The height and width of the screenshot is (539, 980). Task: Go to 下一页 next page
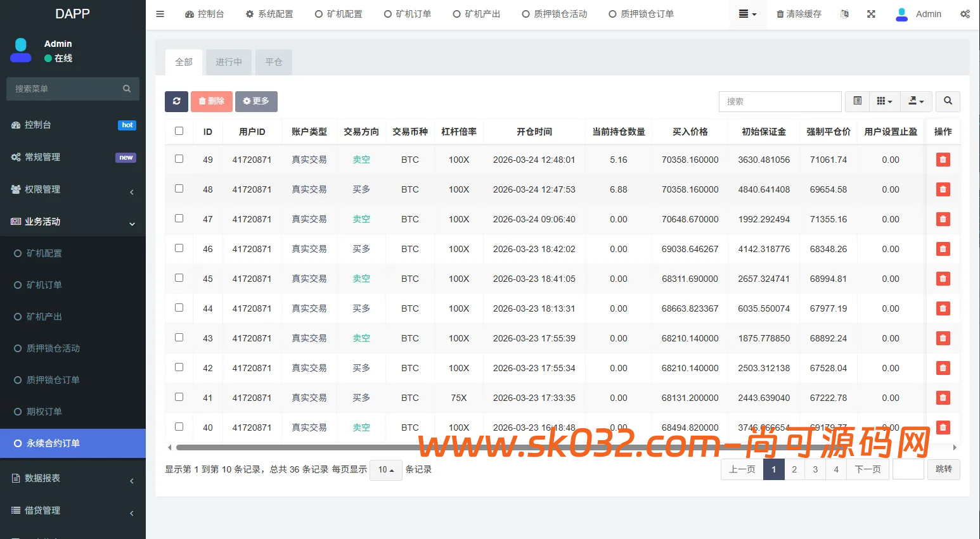pos(868,469)
